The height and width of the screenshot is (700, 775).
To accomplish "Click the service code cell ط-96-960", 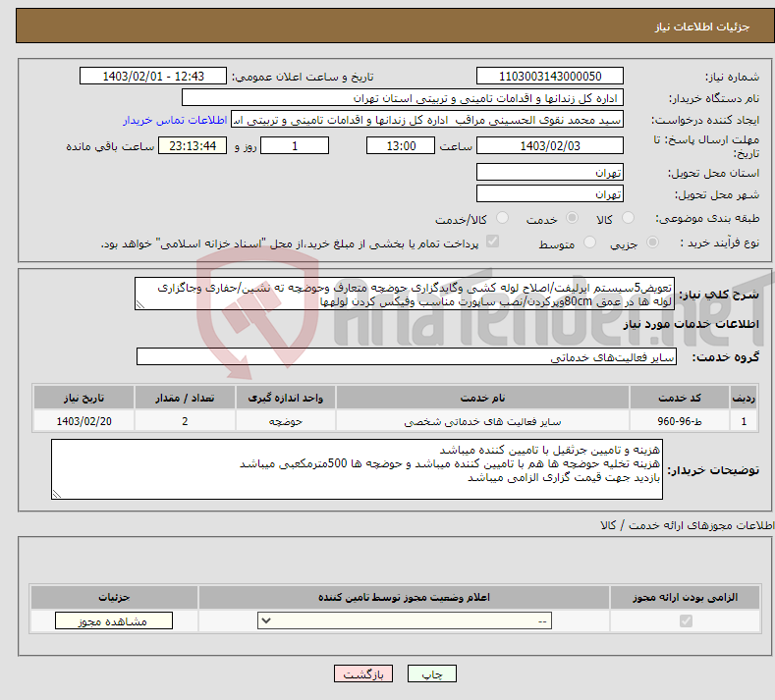I will [x=680, y=421].
